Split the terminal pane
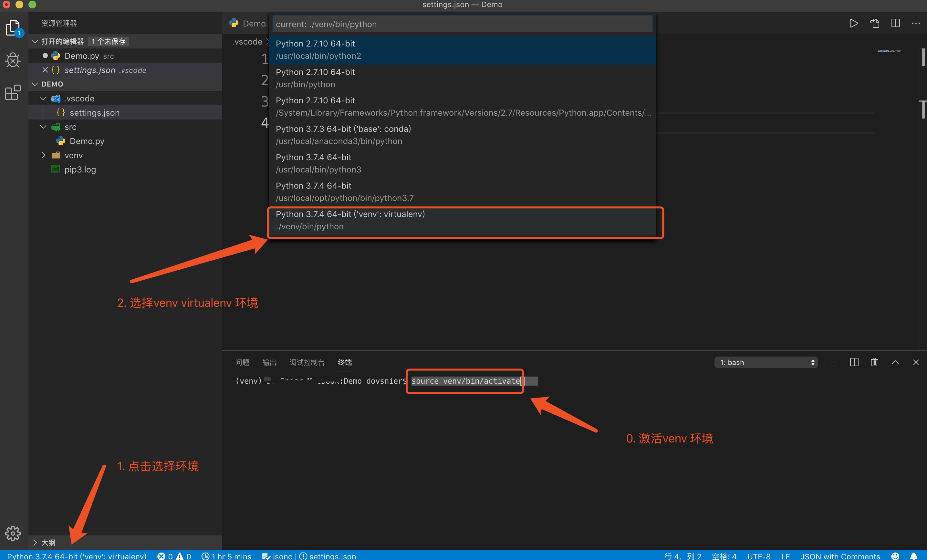Screen dimensions: 927x560 pos(854,362)
